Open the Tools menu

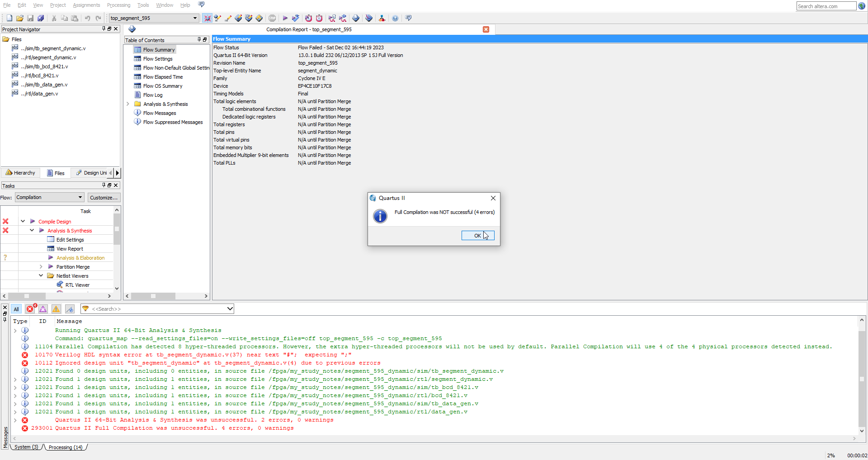(x=143, y=5)
